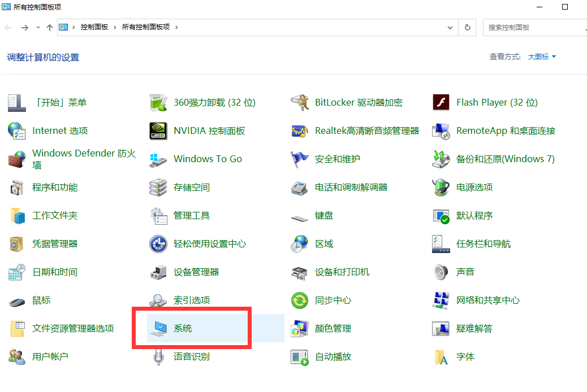This screenshot has height=392, width=587.
Task: Open the 程序和功能 link
Action: tap(55, 188)
